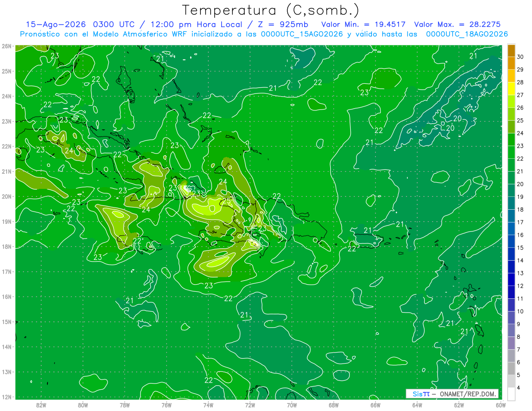Click the '21N' latitude axis label
The image size is (532, 411).
click(6, 172)
